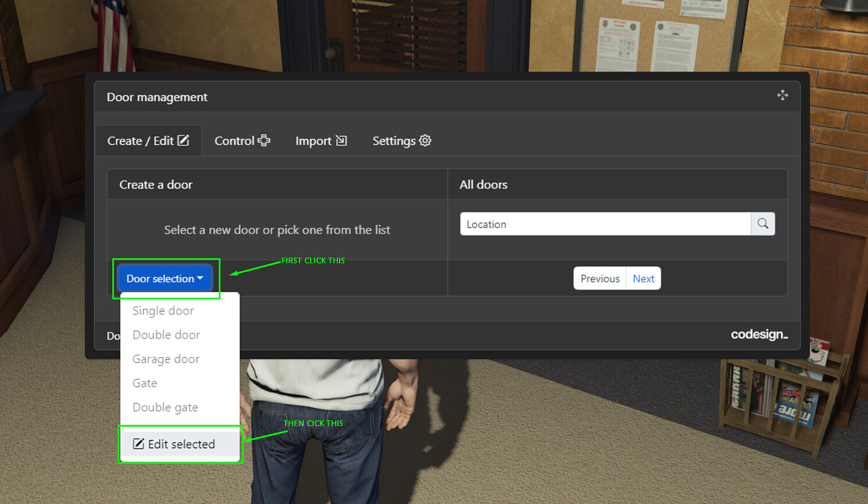Pick Garage door from the list
The height and width of the screenshot is (504, 868).
coord(166,359)
